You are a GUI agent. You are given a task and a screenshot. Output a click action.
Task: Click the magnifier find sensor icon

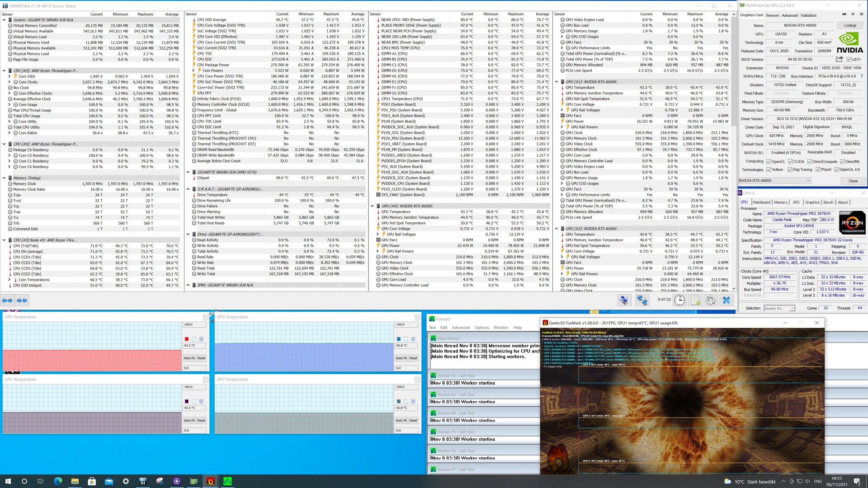tap(624, 300)
